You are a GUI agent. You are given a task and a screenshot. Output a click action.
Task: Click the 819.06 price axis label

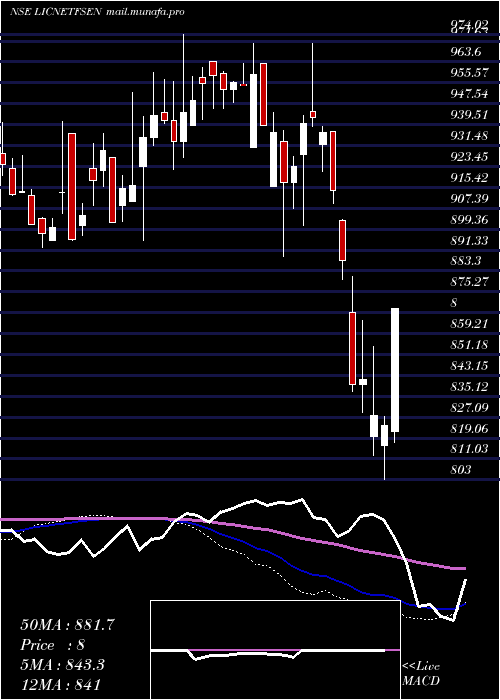[x=469, y=429]
